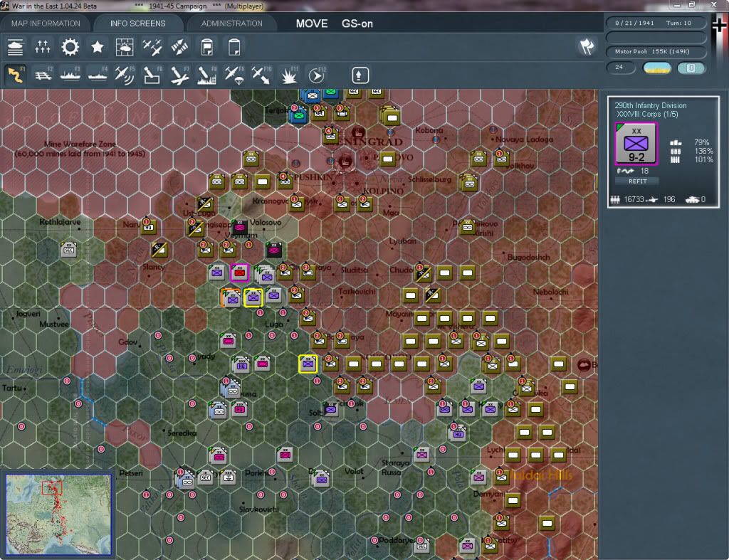
Task: Click the teal 0 counter pill
Action: [691, 68]
